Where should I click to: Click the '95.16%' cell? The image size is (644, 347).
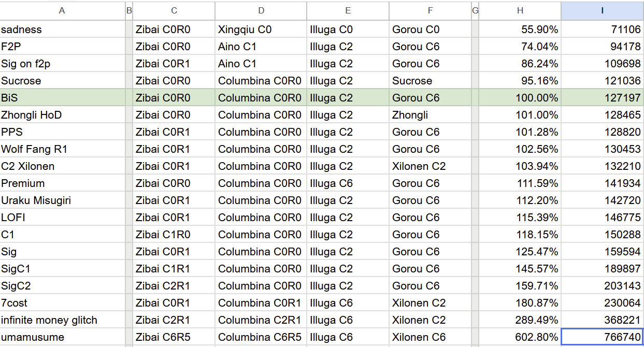pos(520,81)
